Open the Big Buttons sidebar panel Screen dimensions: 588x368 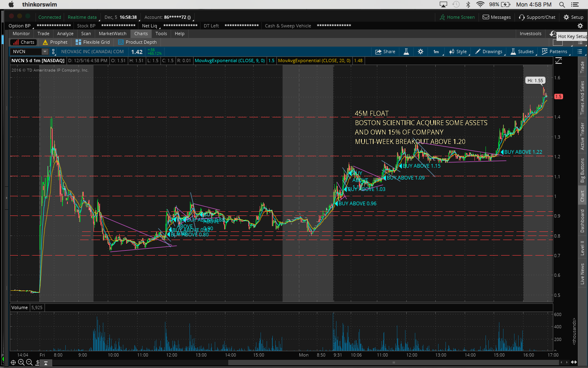pyautogui.click(x=582, y=170)
